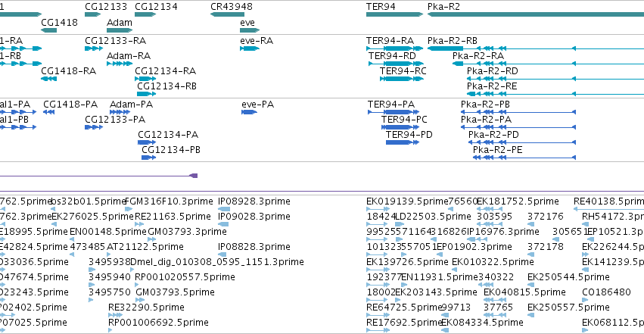644x334 pixels.
Task: Click protein TER94-PC
Action: (x=400, y=127)
